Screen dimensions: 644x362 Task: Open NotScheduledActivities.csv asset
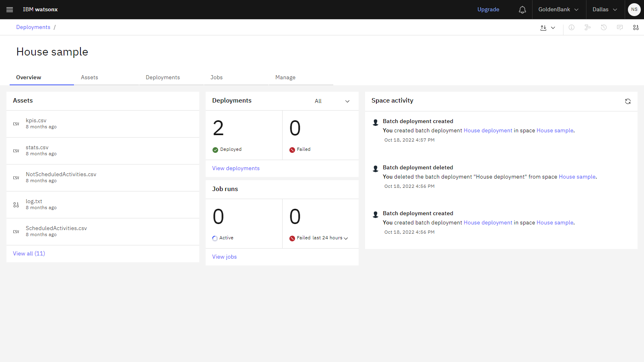(61, 174)
